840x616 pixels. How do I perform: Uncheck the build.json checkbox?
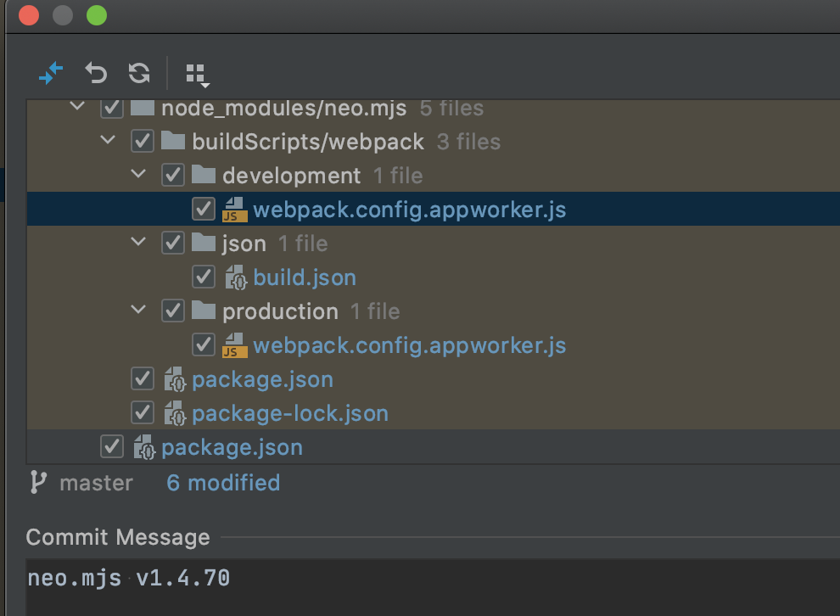click(x=204, y=277)
